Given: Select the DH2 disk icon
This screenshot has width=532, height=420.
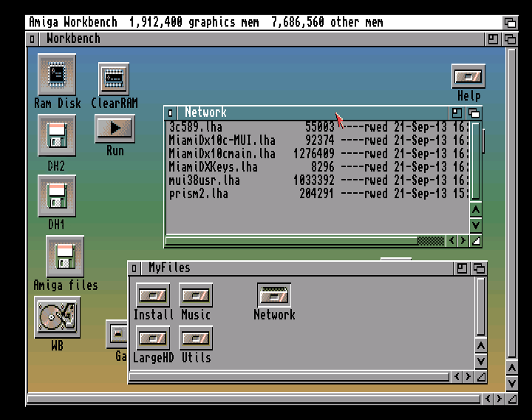Looking at the screenshot, I should [57, 135].
